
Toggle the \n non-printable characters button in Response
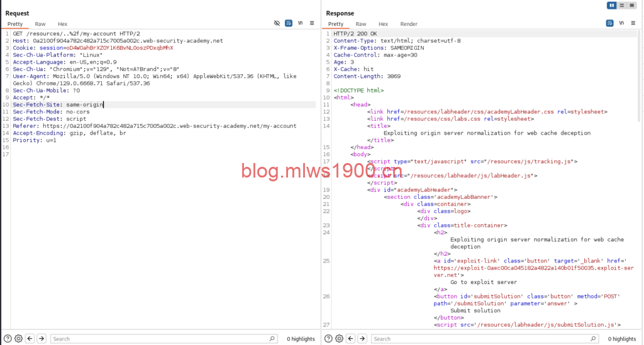621,23
